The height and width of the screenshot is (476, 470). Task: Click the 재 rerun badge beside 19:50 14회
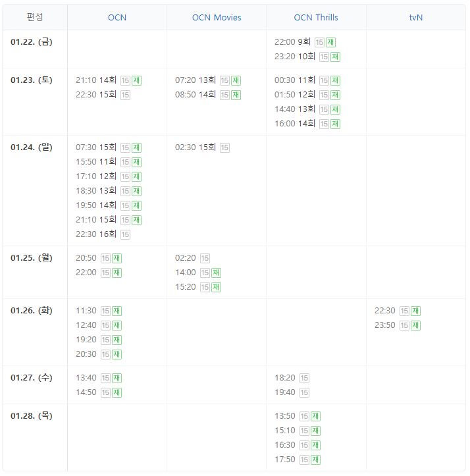point(136,205)
